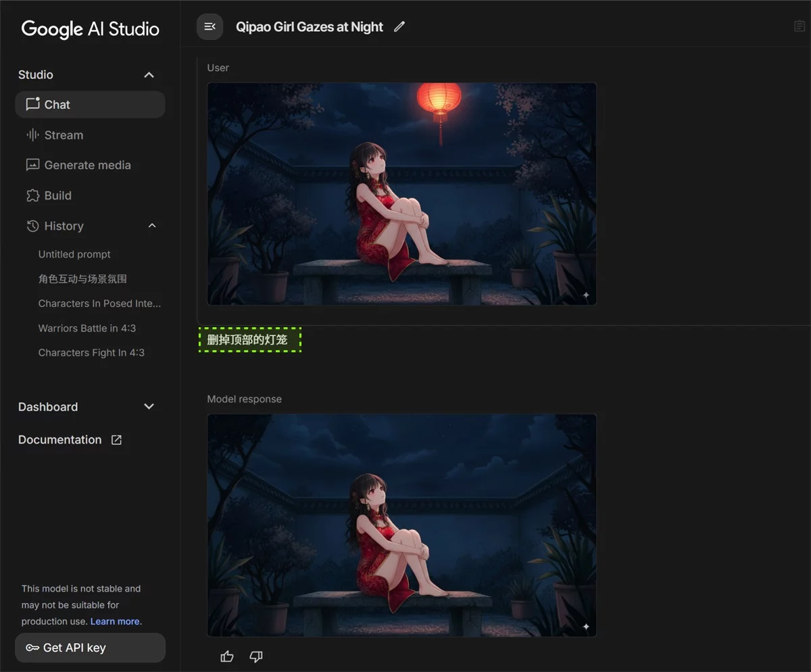Open Characters Fight In 4:3 history item

pos(91,352)
